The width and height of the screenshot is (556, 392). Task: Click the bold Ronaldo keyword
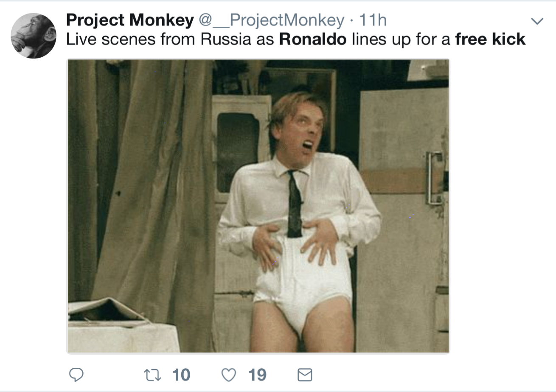pyautogui.click(x=313, y=39)
